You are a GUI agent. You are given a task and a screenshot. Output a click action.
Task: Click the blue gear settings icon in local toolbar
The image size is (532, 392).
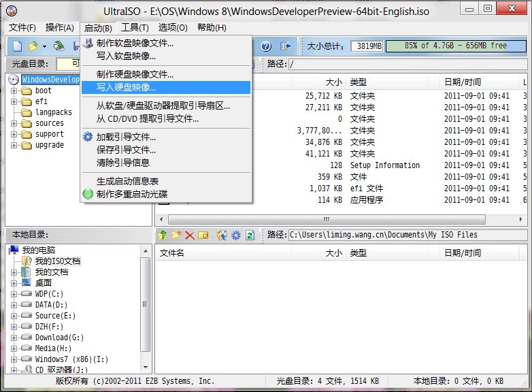pyautogui.click(x=236, y=235)
